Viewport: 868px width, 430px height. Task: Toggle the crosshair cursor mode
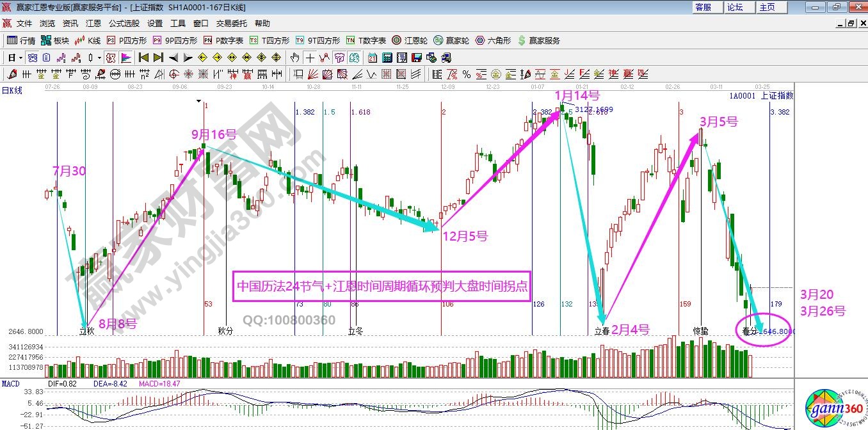point(310,58)
